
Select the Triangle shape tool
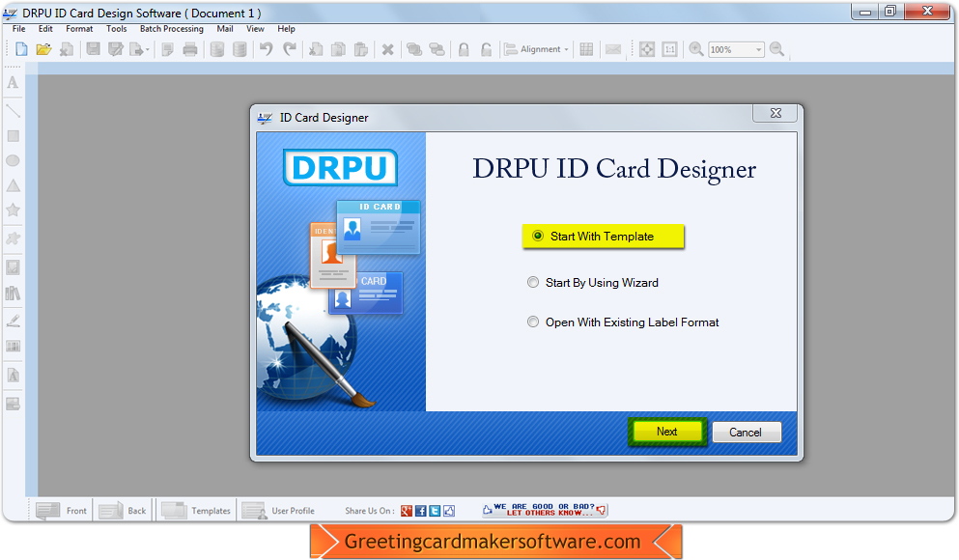13,185
